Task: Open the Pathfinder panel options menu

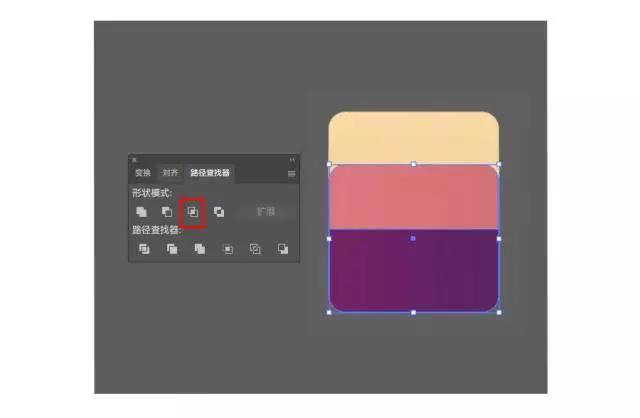Action: (x=291, y=173)
